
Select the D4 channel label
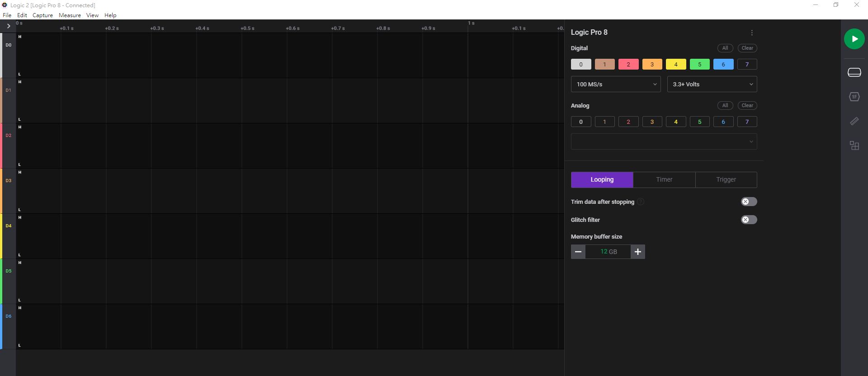pyautogui.click(x=8, y=226)
